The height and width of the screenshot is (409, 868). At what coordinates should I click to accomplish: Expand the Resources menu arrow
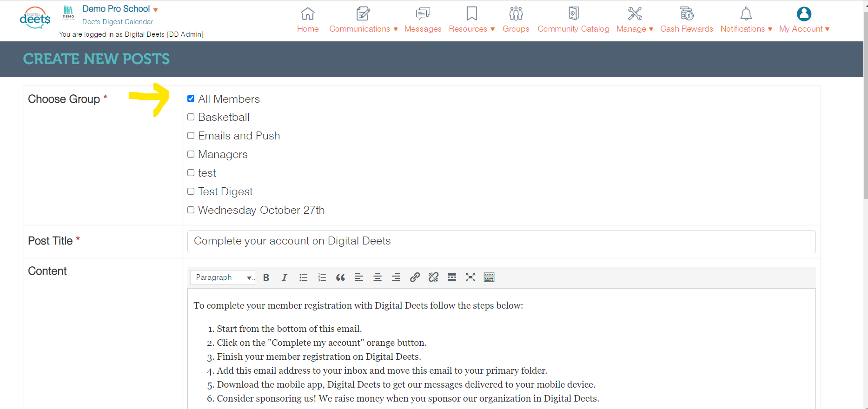[492, 29]
